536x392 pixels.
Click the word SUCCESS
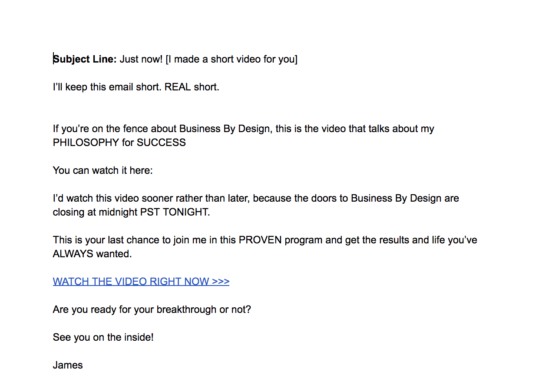161,143
